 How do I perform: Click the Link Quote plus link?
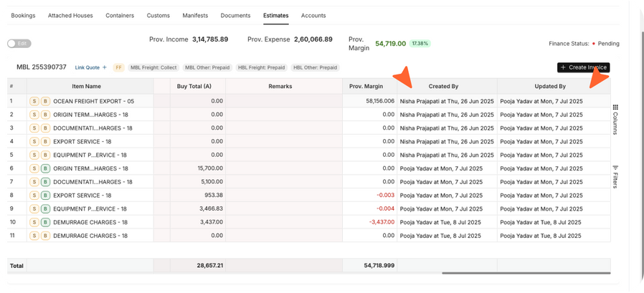point(90,67)
